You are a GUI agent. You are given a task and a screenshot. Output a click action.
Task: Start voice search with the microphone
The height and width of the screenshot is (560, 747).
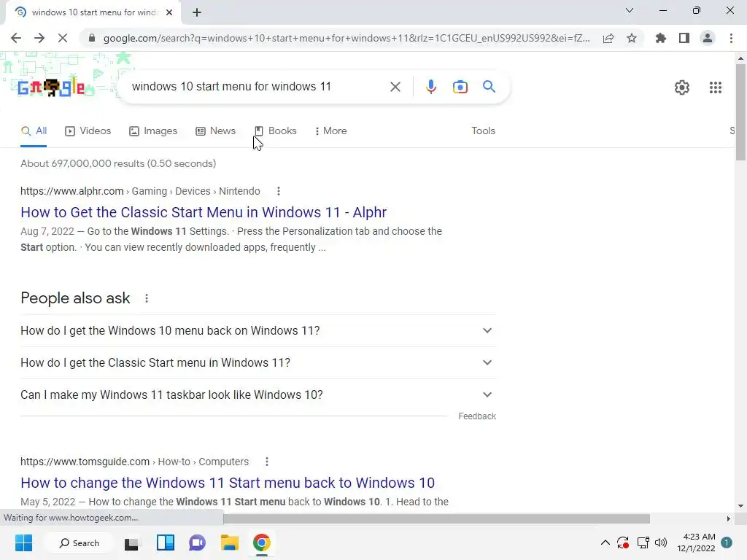coord(430,87)
